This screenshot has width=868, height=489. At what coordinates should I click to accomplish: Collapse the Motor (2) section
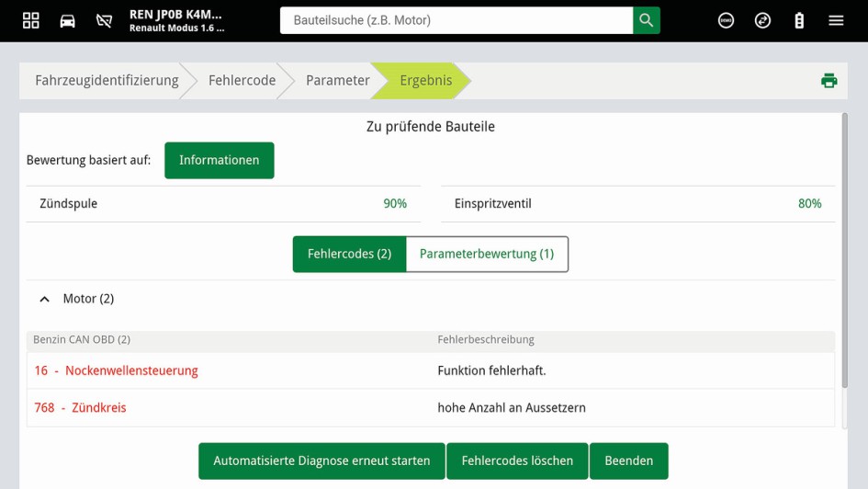(x=44, y=299)
